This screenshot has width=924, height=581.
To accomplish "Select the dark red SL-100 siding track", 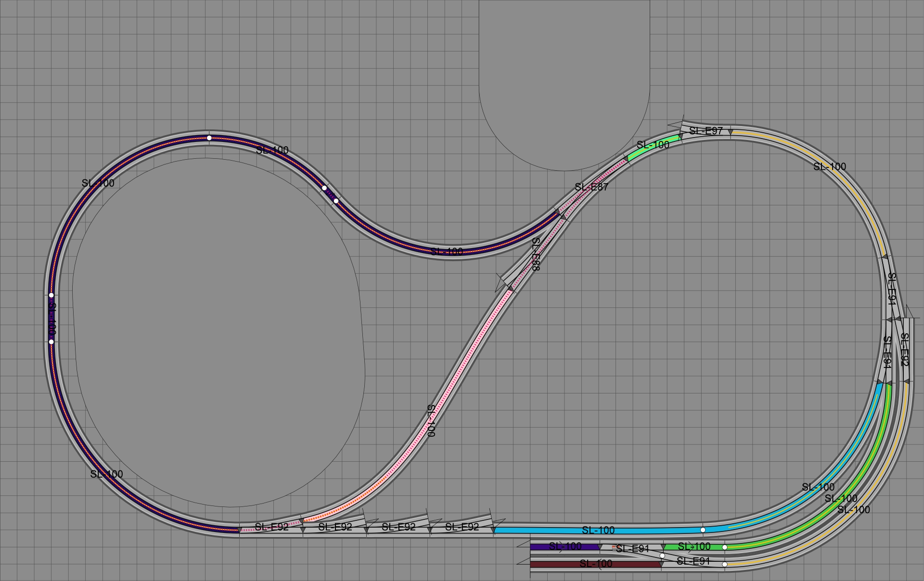I will (x=596, y=564).
